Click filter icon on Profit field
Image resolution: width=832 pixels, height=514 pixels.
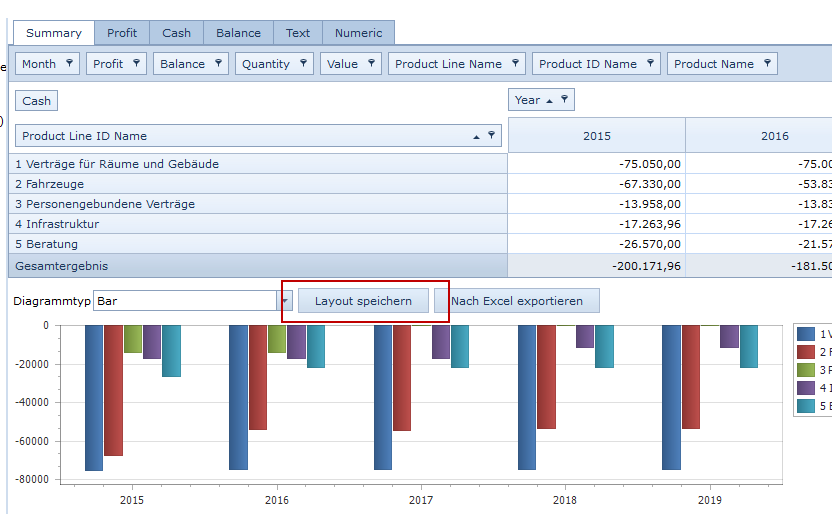(x=136, y=63)
